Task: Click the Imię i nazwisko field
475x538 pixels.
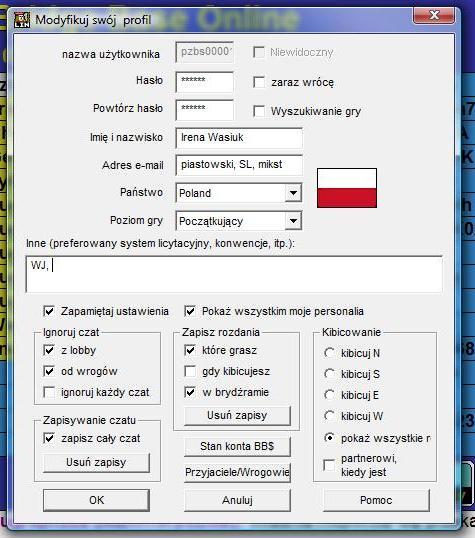Action: [239, 138]
